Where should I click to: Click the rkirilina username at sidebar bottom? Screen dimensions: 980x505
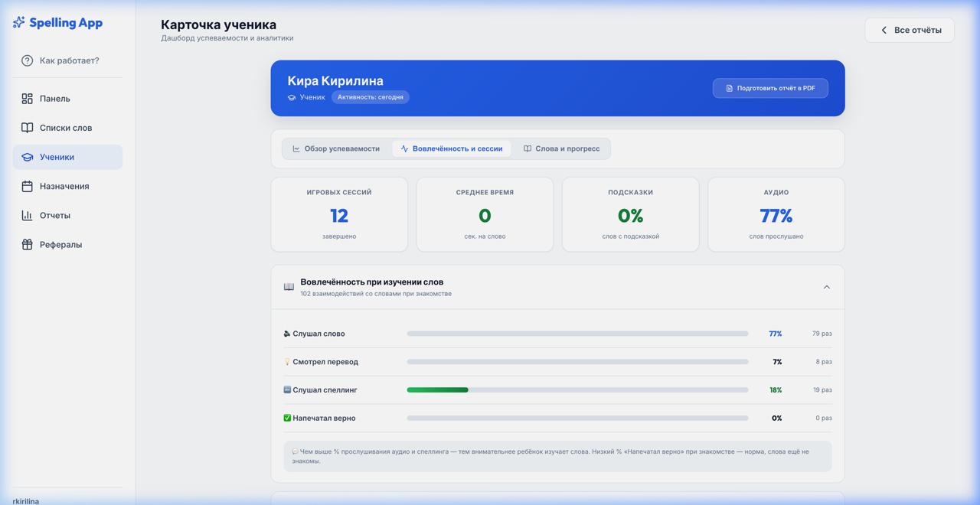[26, 501]
